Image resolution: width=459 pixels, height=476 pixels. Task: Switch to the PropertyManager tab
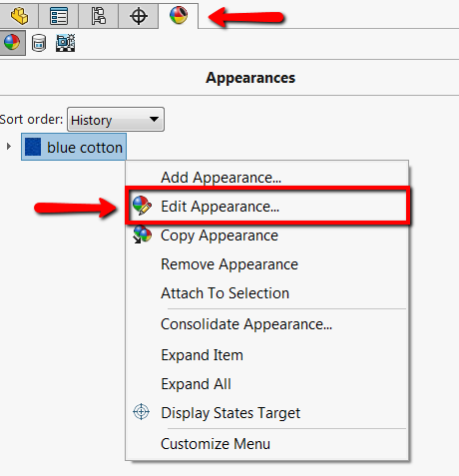59,16
